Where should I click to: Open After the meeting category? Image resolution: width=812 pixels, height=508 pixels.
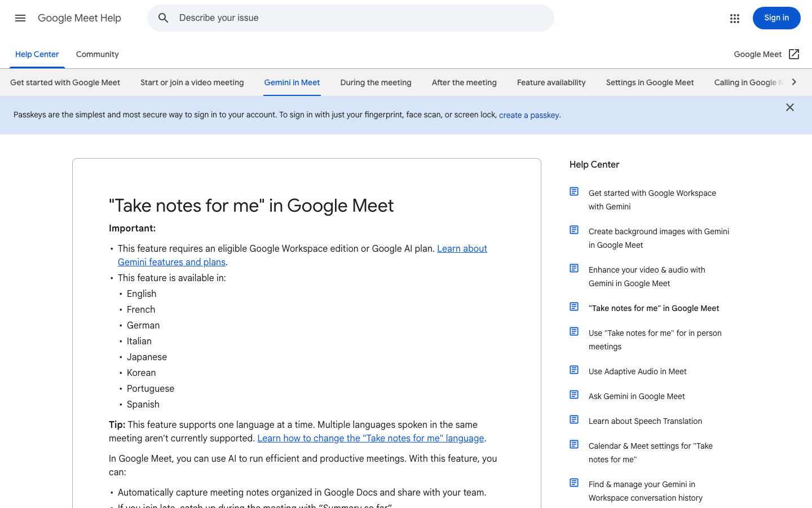(464, 82)
